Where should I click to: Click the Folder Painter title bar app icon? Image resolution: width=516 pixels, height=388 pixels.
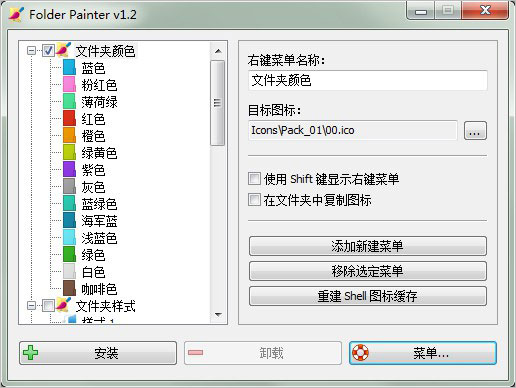[17, 14]
